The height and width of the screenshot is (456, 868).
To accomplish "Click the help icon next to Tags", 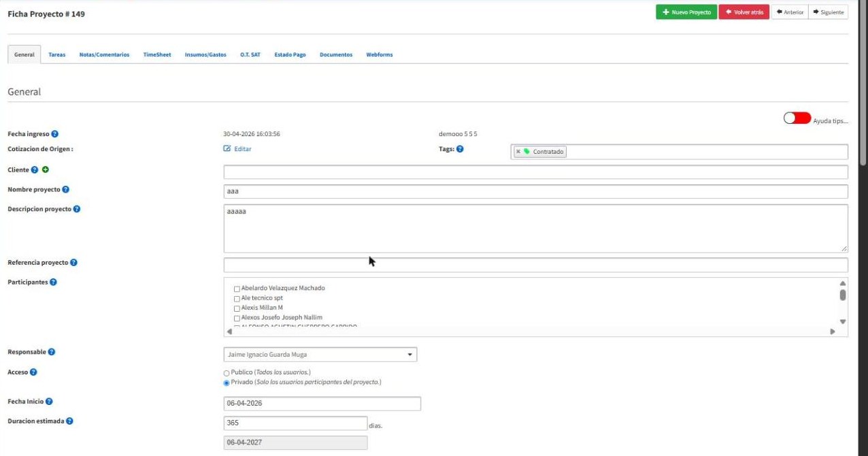I will pyautogui.click(x=460, y=149).
